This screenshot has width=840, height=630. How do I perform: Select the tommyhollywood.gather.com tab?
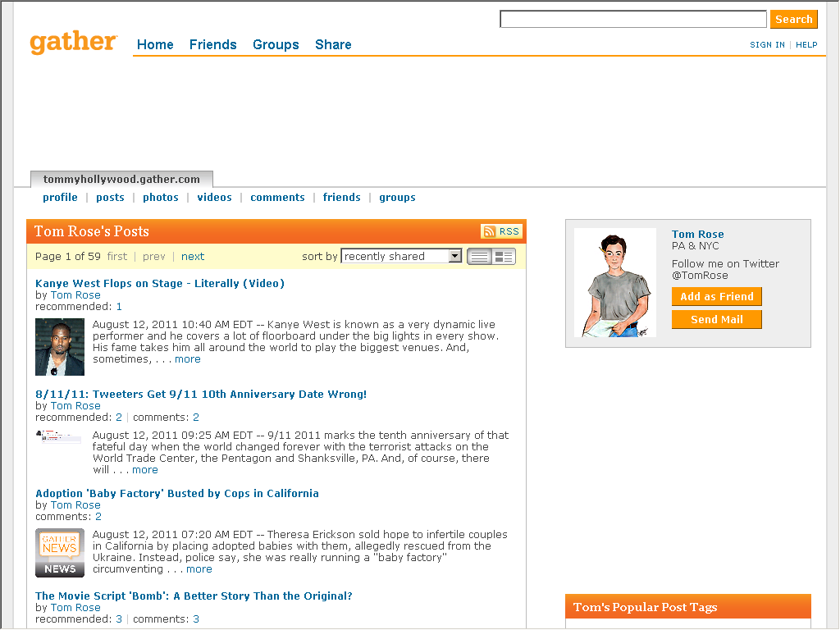point(121,179)
